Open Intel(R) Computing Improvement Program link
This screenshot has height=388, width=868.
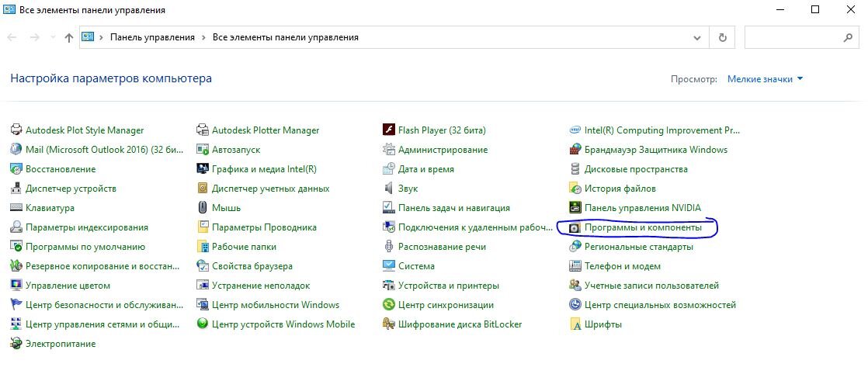[662, 130]
